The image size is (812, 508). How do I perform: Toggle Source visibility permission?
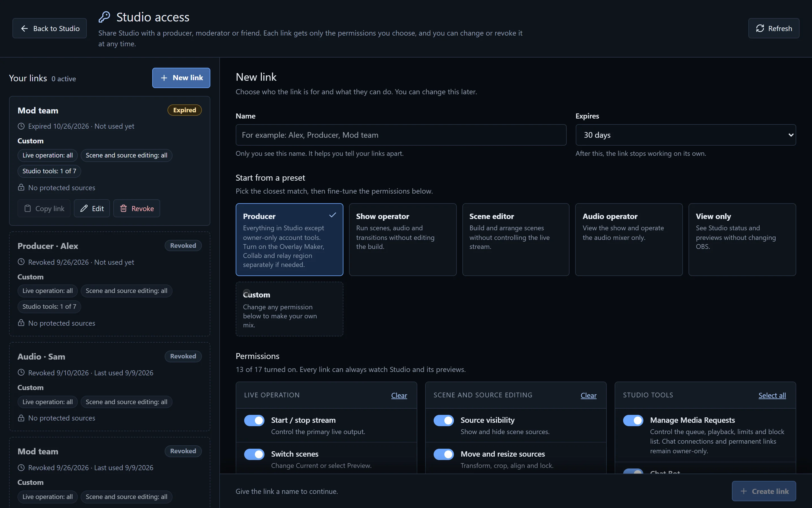pyautogui.click(x=443, y=421)
